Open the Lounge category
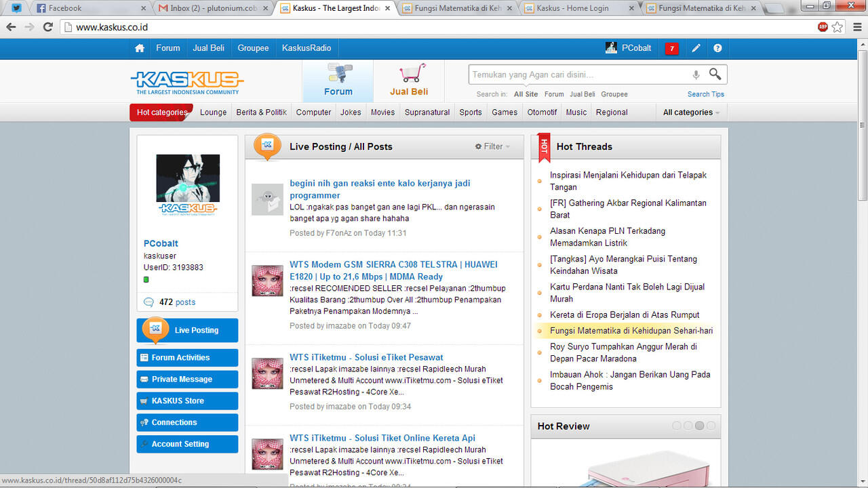This screenshot has width=868, height=488. pyautogui.click(x=213, y=113)
